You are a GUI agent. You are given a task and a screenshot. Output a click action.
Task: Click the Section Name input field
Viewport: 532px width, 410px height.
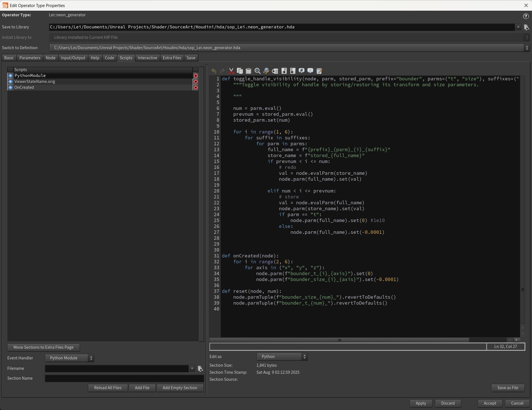pyautogui.click(x=124, y=378)
